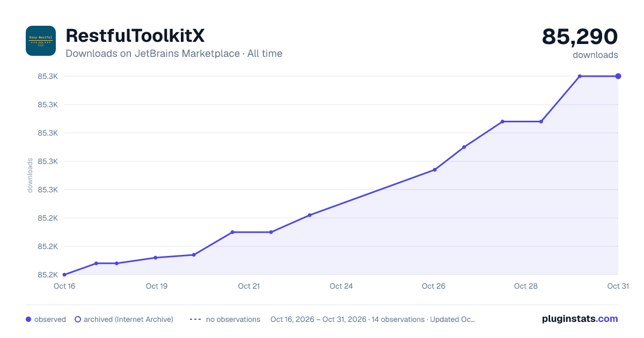The width and height of the screenshot is (644, 338).
Task: Click the Oct 28 x-axis label
Action: 526,286
